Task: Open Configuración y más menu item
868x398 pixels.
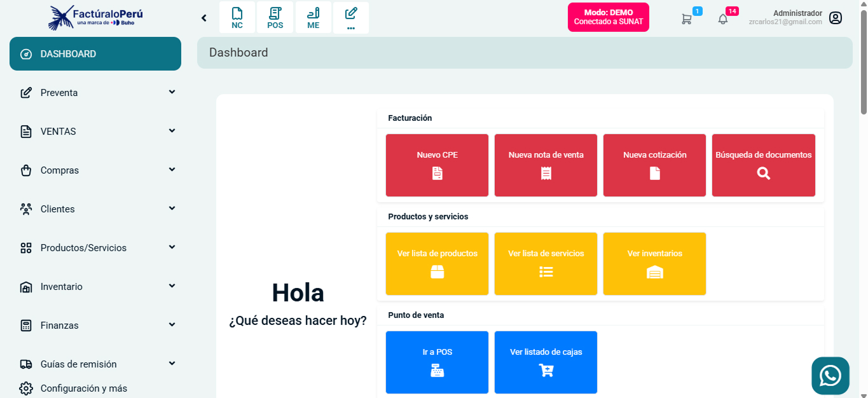Action: click(83, 388)
